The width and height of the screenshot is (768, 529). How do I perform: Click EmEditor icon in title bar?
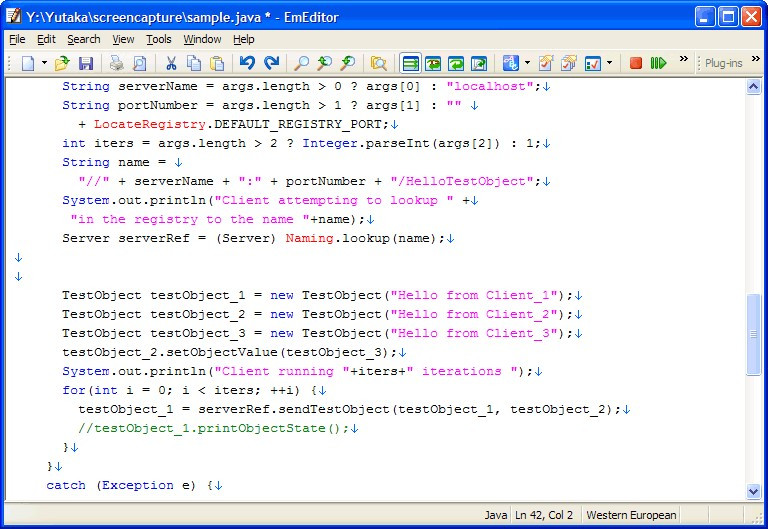pos(14,17)
